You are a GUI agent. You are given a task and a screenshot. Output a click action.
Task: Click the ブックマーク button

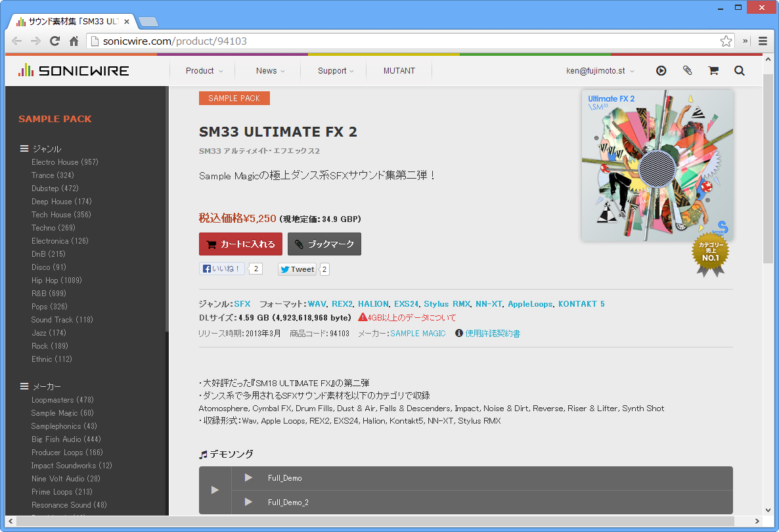(324, 244)
